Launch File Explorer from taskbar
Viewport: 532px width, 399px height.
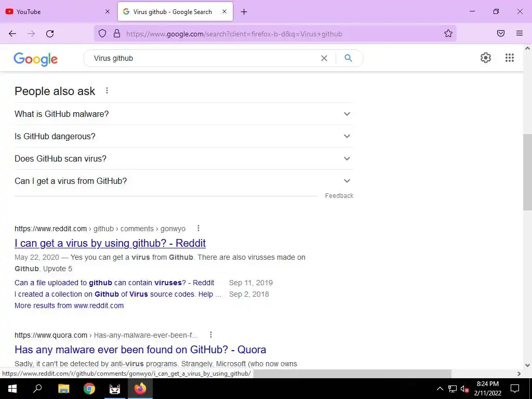(x=63, y=389)
